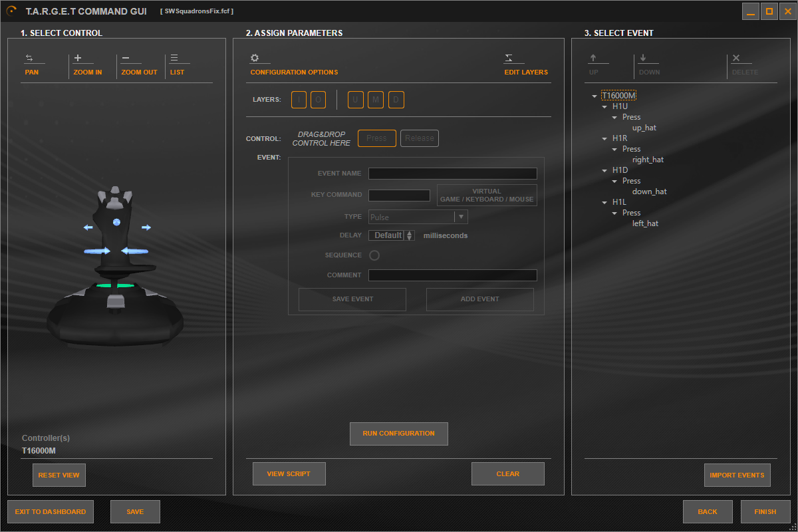Adjust the Delay Default stepper arrows

click(410, 235)
